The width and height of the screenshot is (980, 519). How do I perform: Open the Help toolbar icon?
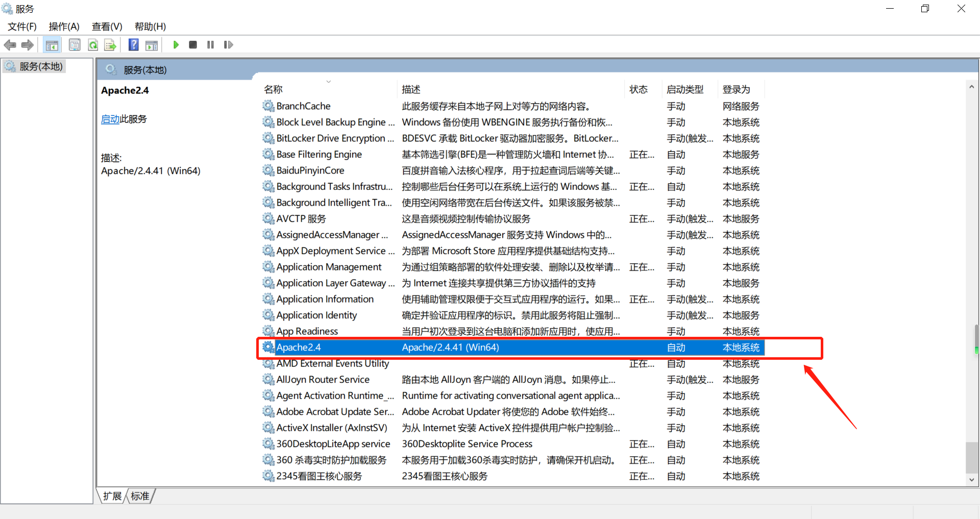tap(134, 45)
